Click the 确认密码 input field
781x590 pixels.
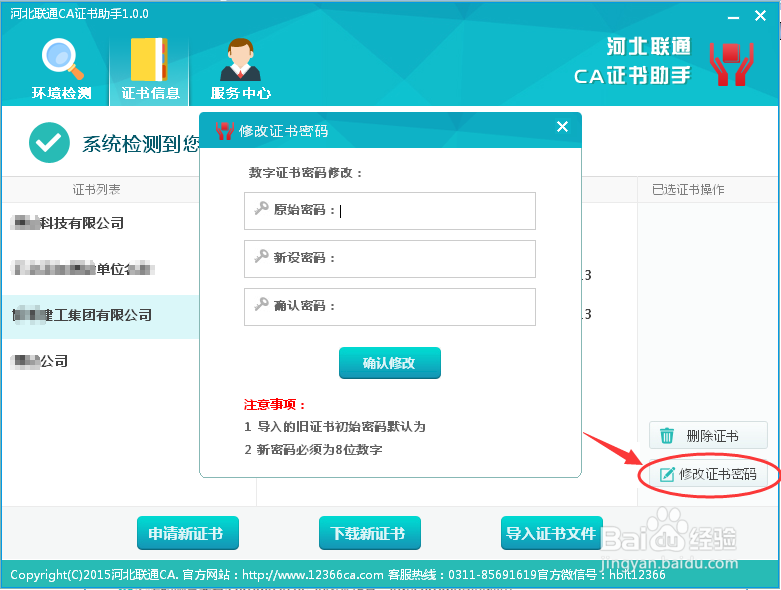tap(390, 307)
